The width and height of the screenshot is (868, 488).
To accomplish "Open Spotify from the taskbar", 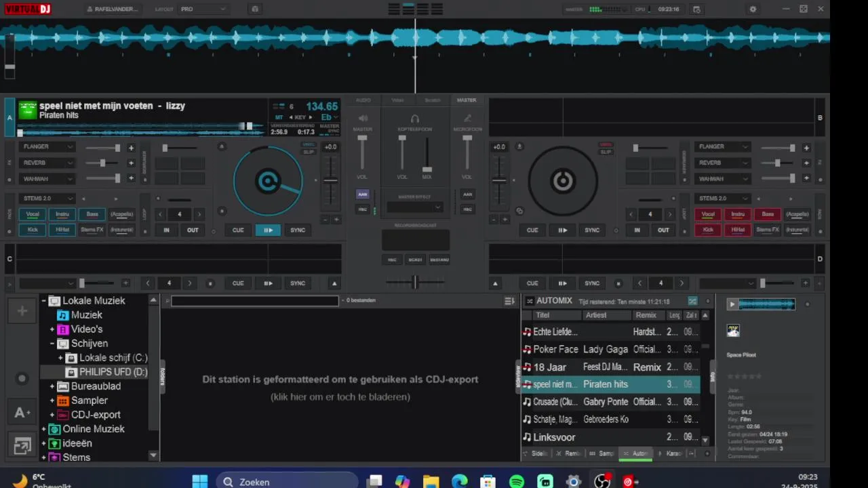I will [x=517, y=481].
